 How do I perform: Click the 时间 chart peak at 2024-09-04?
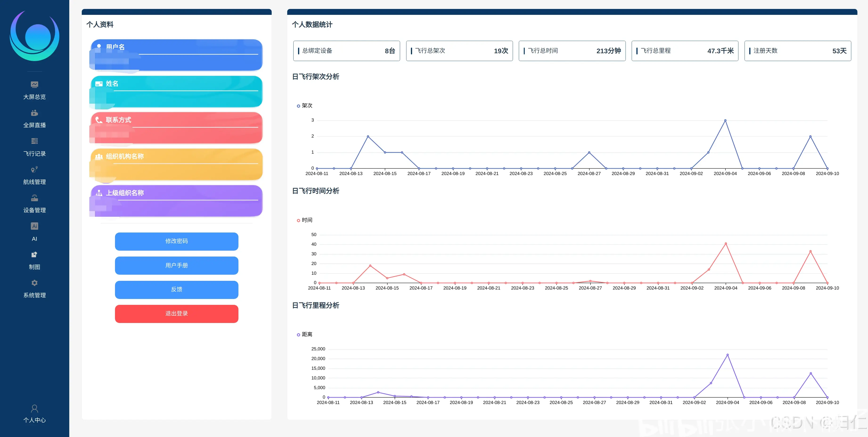coord(726,244)
